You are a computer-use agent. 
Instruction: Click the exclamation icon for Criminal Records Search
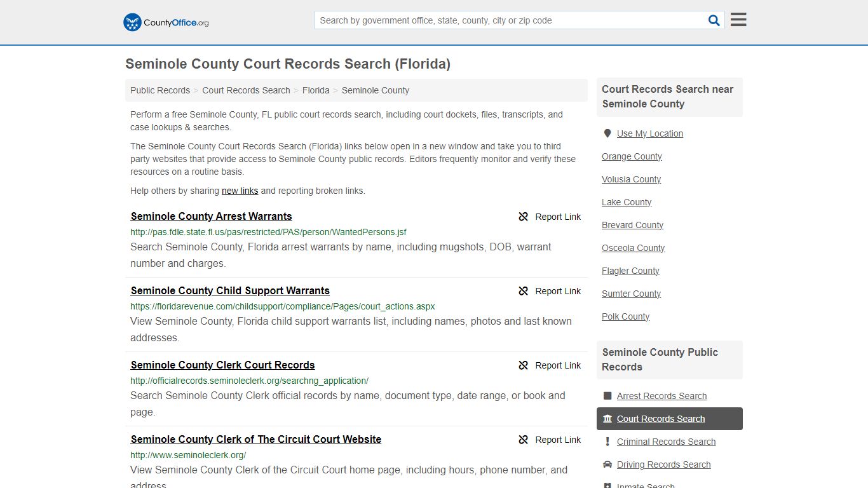pos(607,442)
